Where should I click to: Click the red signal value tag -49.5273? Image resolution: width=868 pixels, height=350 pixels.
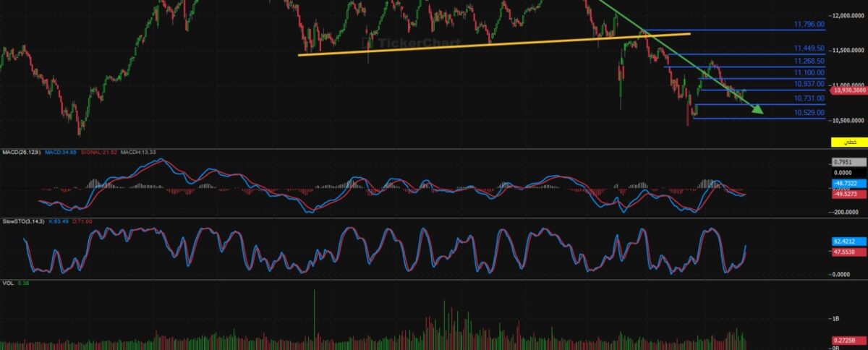[x=848, y=194]
